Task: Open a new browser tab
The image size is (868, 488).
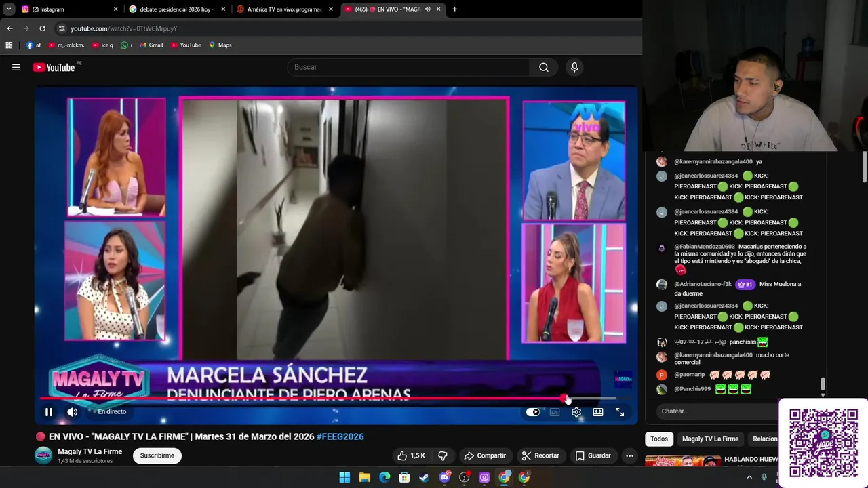Action: 454,9
